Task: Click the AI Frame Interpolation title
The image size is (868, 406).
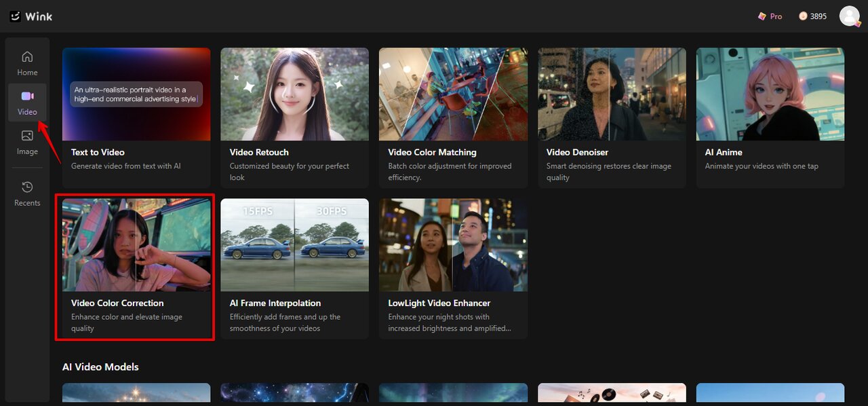Action: point(275,303)
